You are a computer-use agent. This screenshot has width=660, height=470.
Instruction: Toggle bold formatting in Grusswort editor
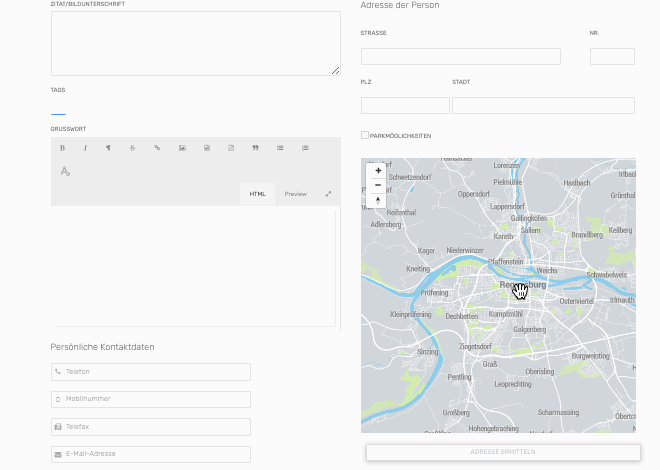pyautogui.click(x=62, y=148)
